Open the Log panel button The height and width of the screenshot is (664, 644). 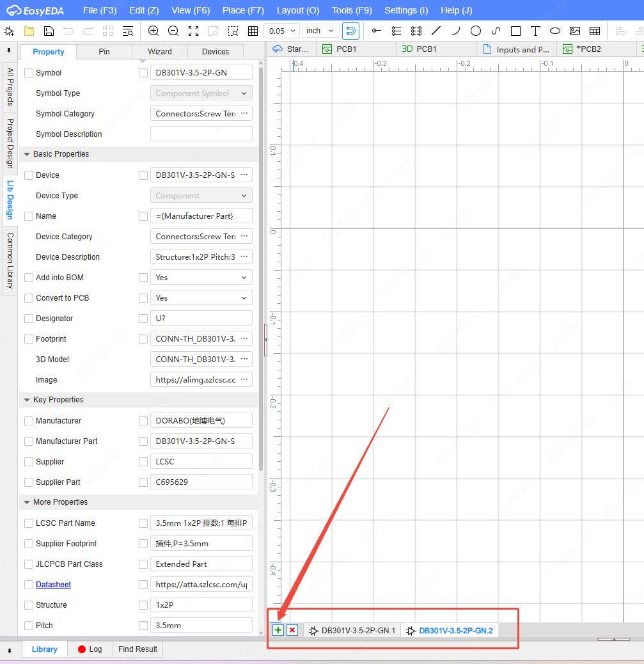[x=90, y=649]
